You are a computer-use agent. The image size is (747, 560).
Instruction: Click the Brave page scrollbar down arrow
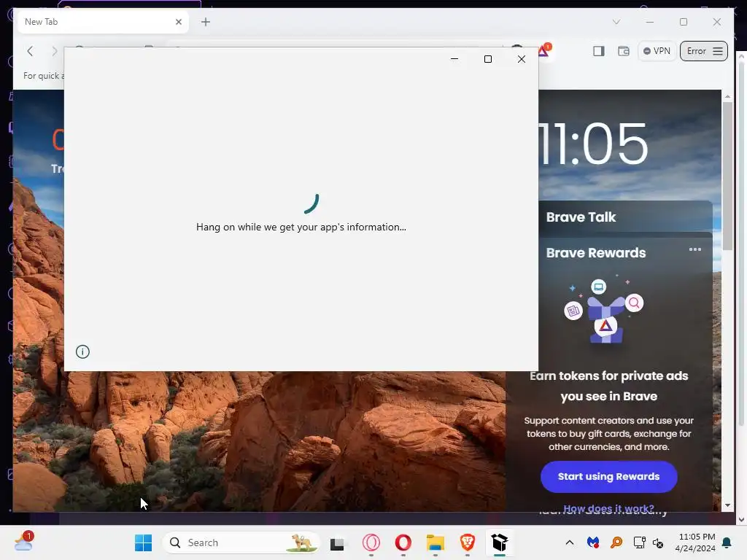(x=727, y=505)
